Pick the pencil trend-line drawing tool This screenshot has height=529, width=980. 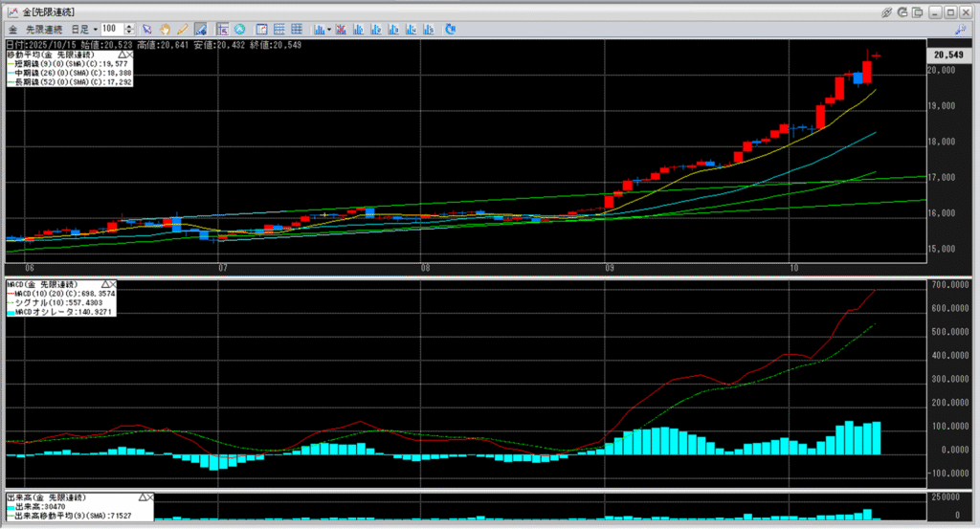pyautogui.click(x=182, y=29)
